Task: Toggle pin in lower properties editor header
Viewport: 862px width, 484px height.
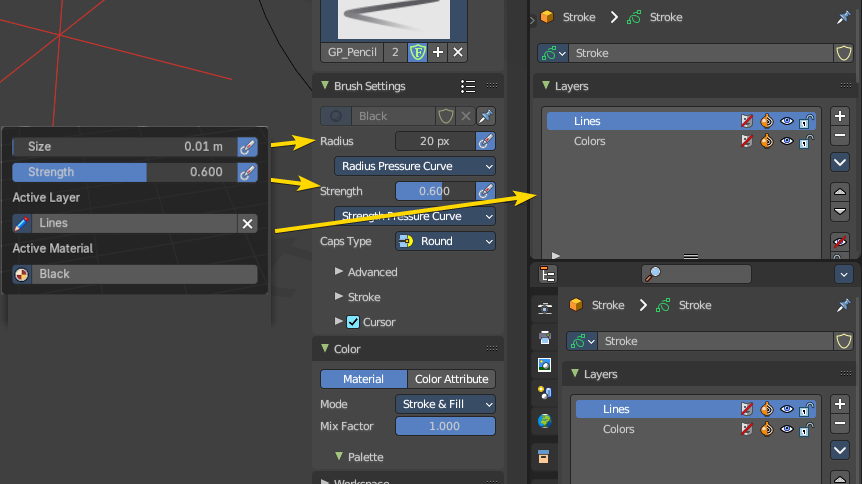Action: point(843,305)
